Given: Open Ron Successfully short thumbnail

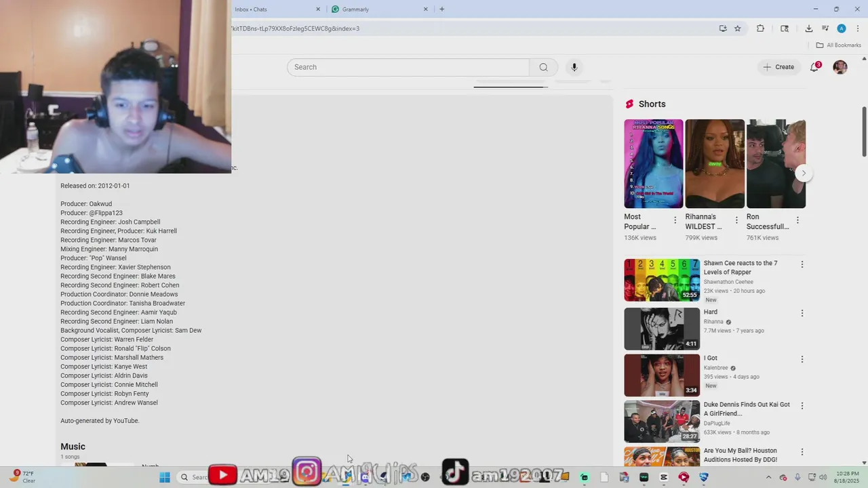Looking at the screenshot, I should pyautogui.click(x=776, y=164).
